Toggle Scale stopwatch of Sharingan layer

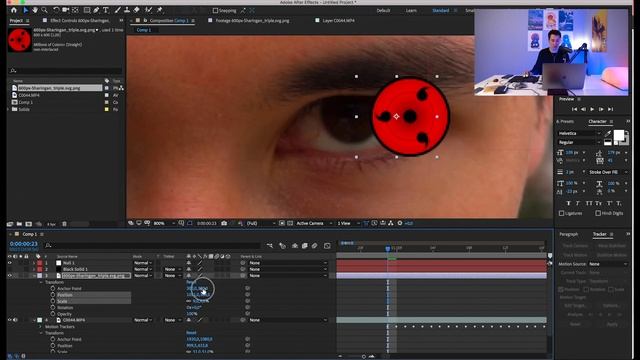53,301
